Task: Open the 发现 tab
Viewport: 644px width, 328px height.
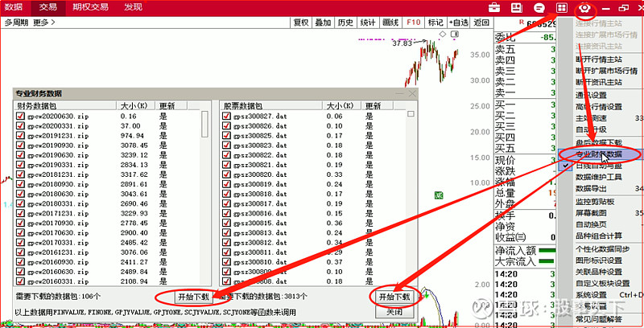Action: [133, 7]
